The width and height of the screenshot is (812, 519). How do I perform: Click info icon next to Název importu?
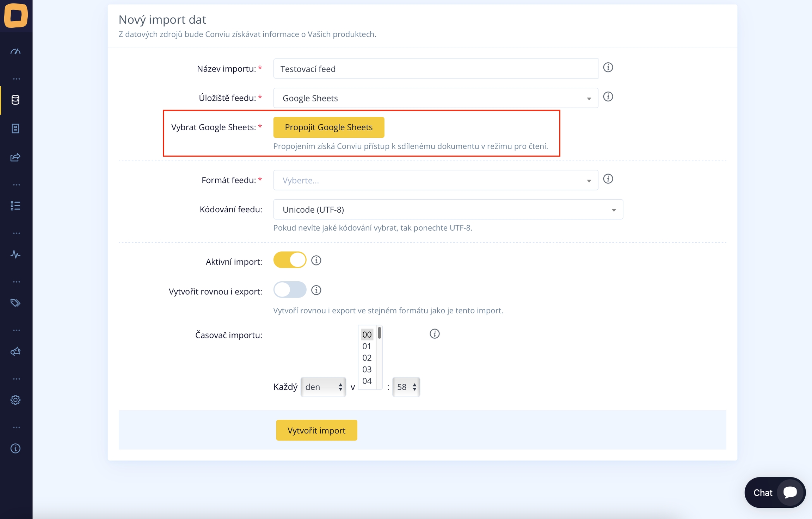tap(608, 67)
